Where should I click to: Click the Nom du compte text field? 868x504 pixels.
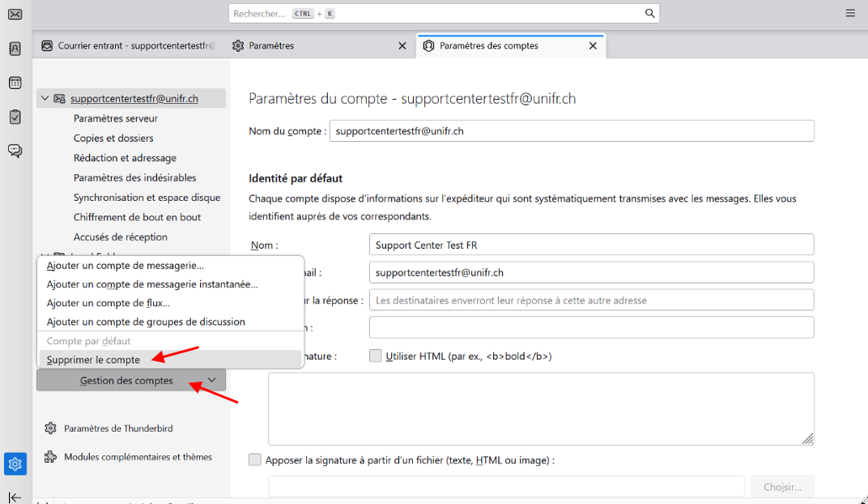tap(571, 130)
